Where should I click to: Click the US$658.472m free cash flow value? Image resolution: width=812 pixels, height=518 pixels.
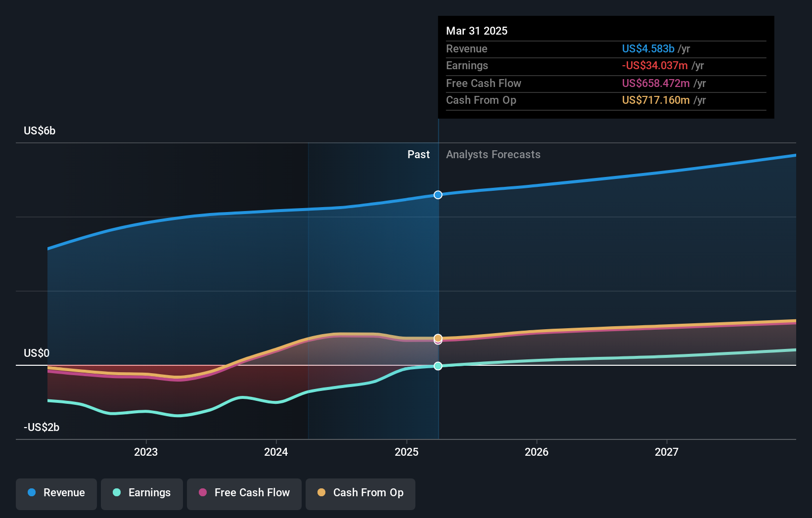pos(656,83)
